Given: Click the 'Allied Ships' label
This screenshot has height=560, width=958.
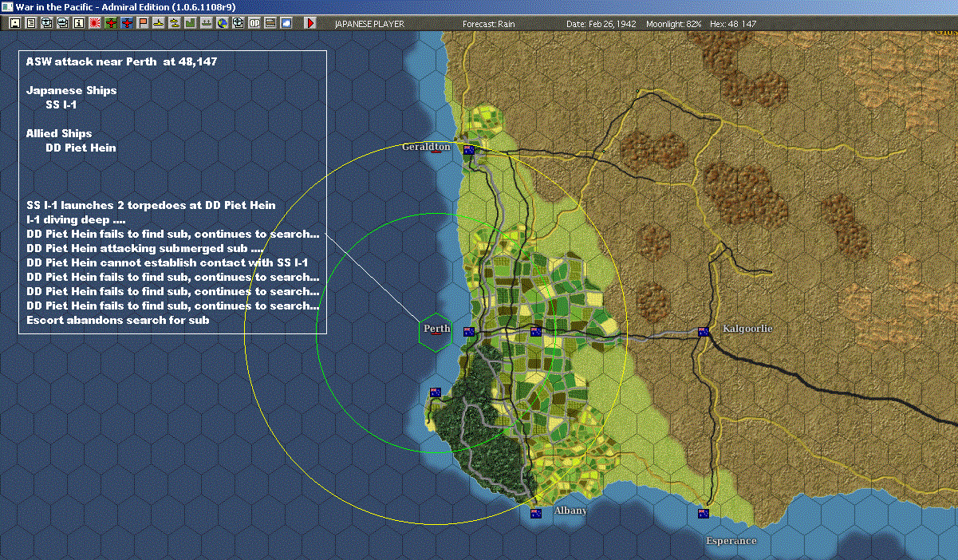Looking at the screenshot, I should point(58,133).
